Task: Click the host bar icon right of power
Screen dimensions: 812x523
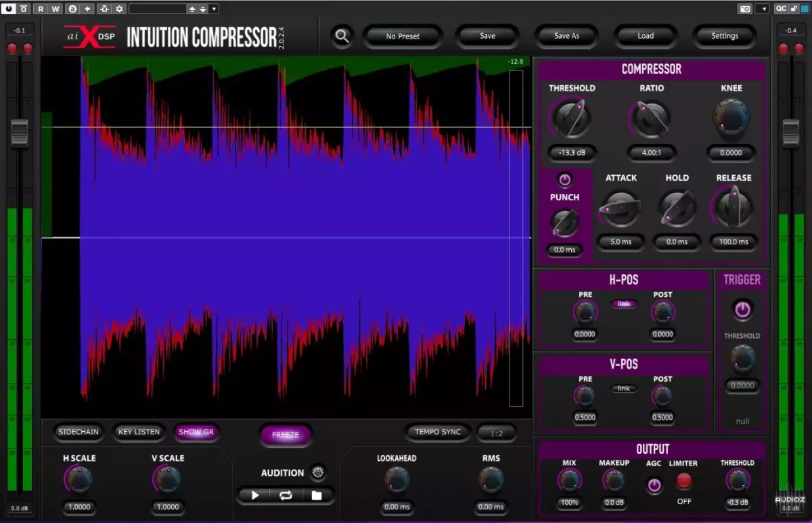Action: tap(24, 9)
